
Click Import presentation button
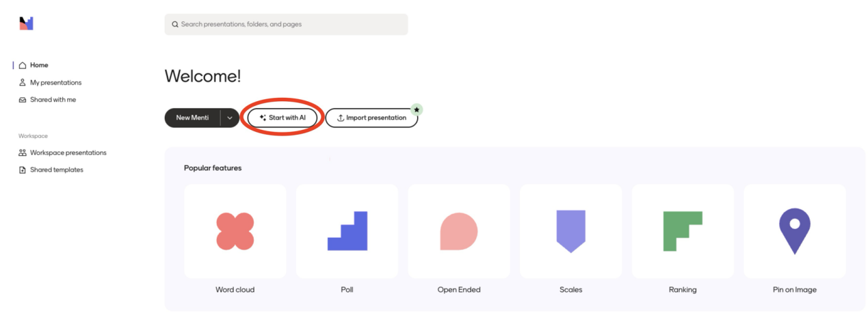(x=371, y=118)
